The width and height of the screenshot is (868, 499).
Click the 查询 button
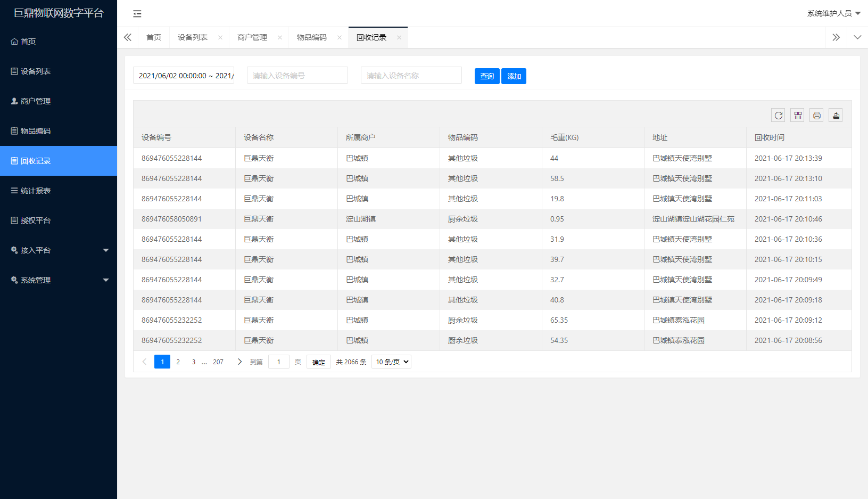click(487, 76)
